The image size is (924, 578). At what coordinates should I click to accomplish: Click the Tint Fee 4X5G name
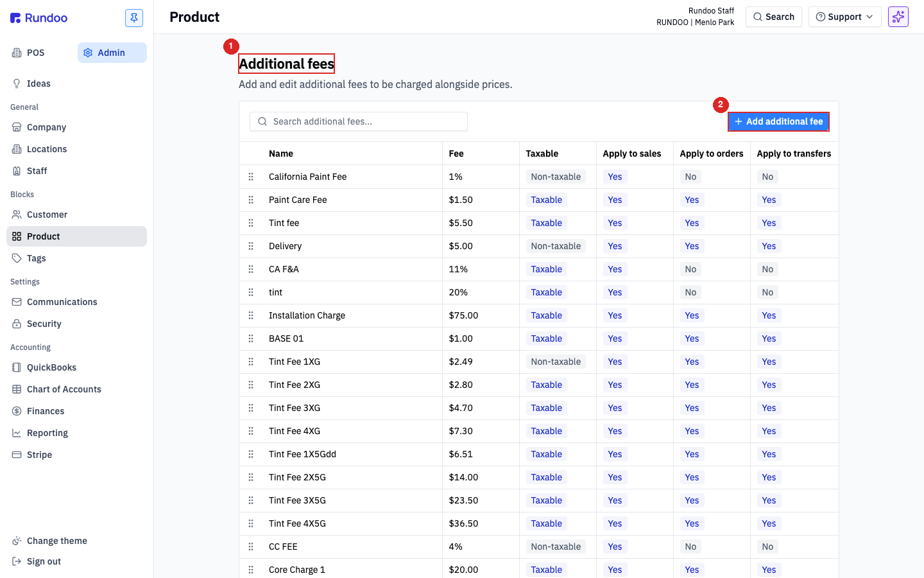click(297, 523)
